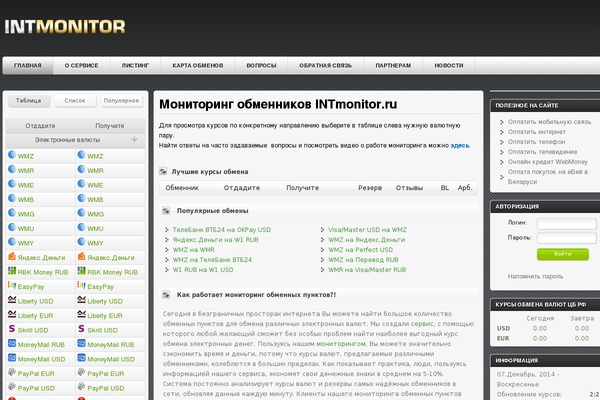
Task: Open WMZ на Perfect USD link
Action: tap(360, 250)
